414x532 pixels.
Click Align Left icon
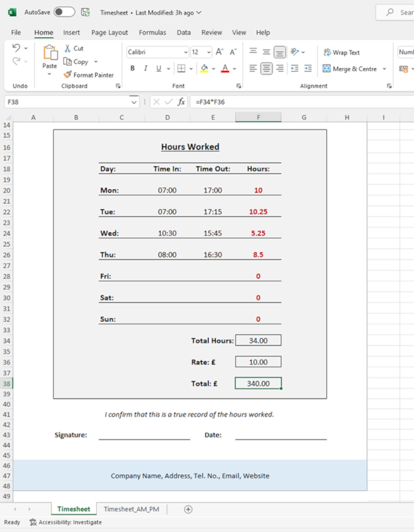253,69
